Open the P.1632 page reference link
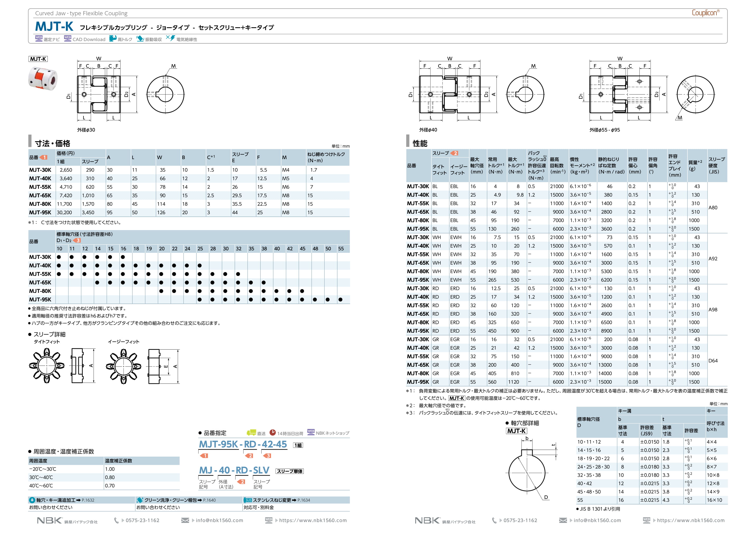This screenshot has height=534, width=756. tap(88, 500)
